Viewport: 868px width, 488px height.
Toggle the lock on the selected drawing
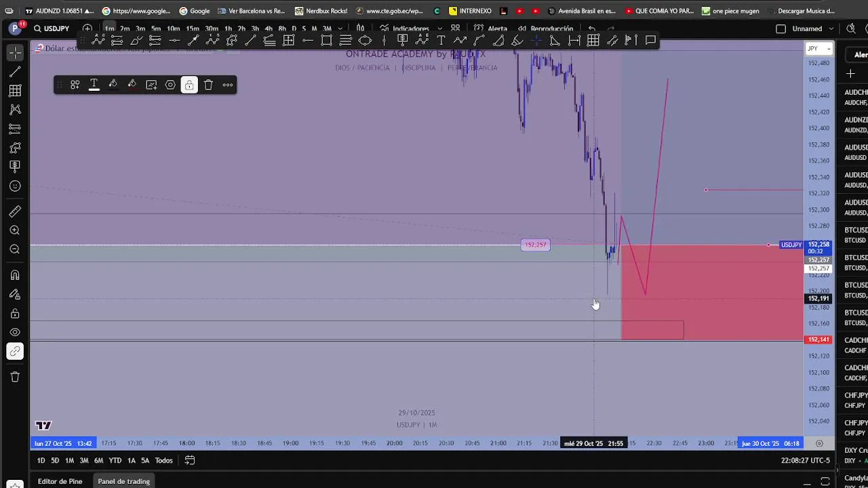click(189, 85)
